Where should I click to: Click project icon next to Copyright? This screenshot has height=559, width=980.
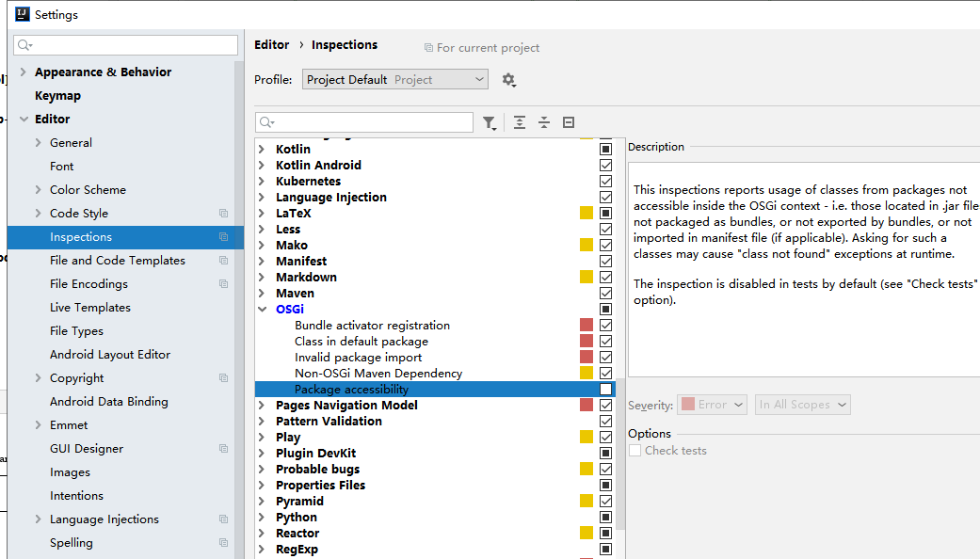(x=224, y=378)
